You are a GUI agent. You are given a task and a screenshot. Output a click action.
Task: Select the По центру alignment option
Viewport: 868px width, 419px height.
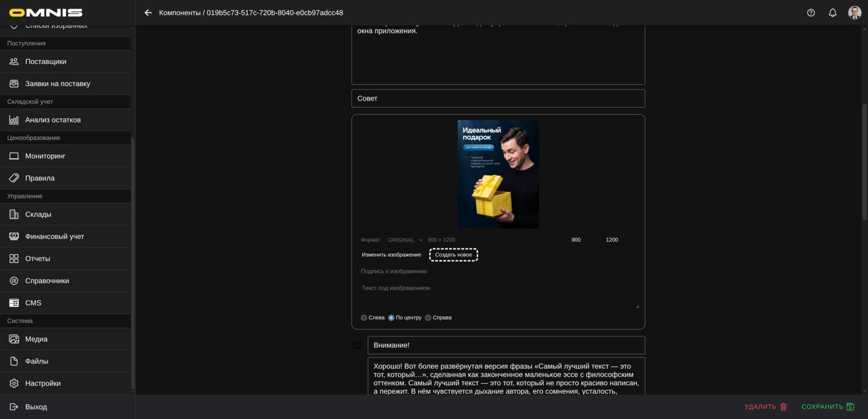pyautogui.click(x=391, y=318)
